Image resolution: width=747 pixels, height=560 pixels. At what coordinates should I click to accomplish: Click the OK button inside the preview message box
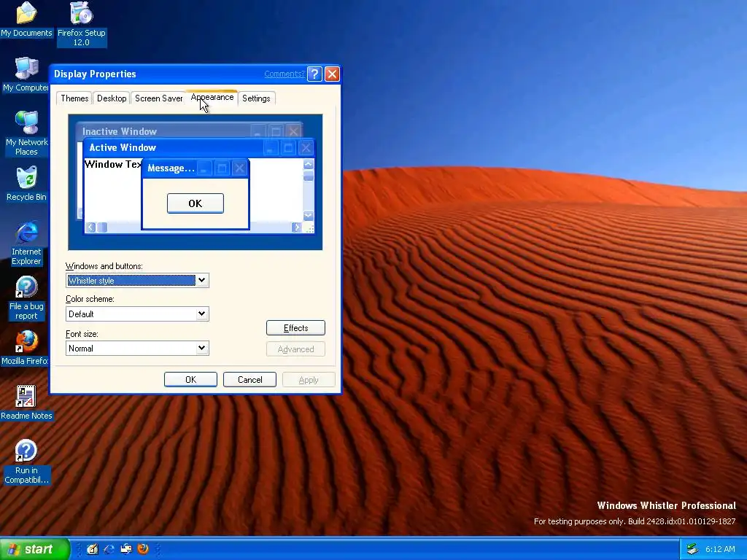196,203
